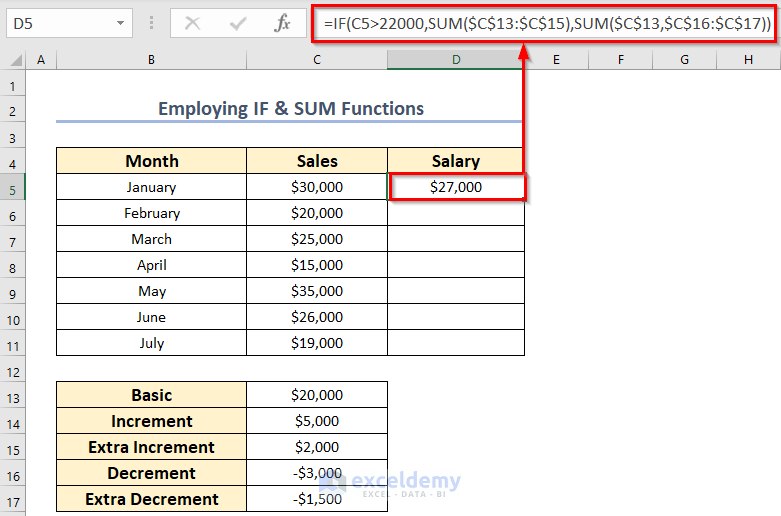Select the $26,000 sales cell
781x516 pixels.
point(317,317)
